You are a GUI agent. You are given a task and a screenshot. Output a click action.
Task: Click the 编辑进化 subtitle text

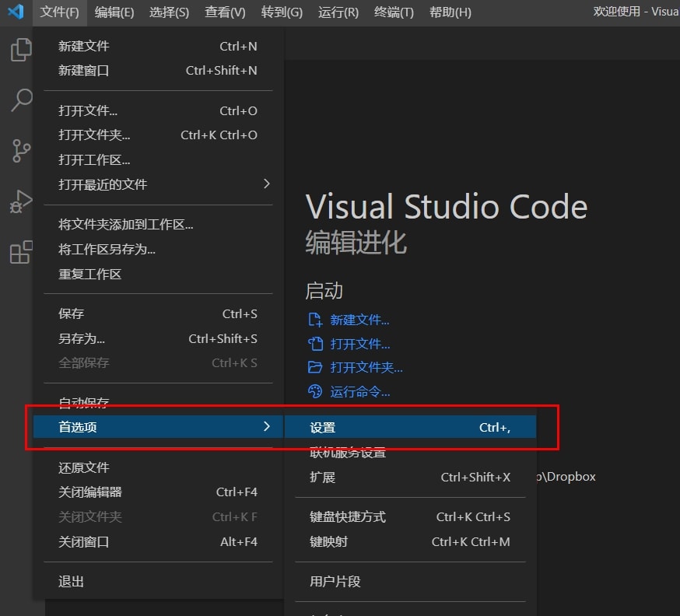pyautogui.click(x=356, y=242)
